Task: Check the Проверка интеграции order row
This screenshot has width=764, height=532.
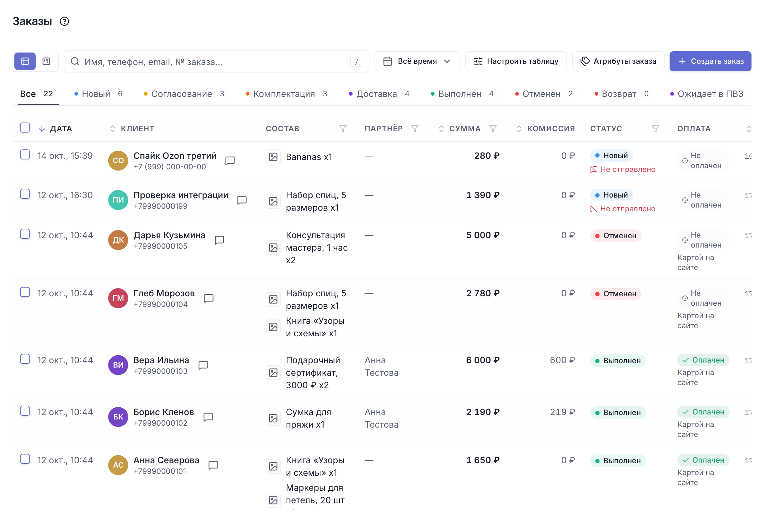Action: coord(25,194)
